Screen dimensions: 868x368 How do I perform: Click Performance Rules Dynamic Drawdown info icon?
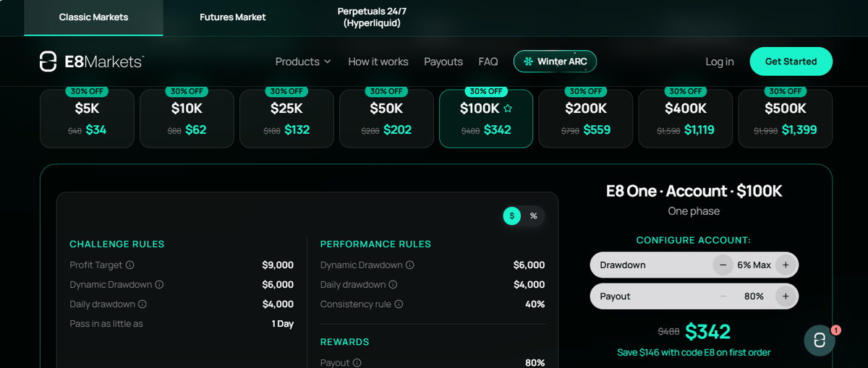(409, 265)
